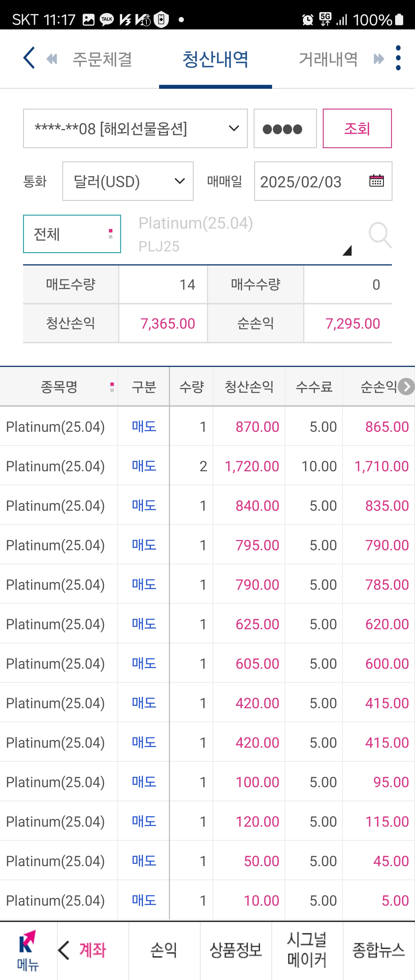Open the 시그널 메이커 bottom menu item
Viewport: 415px width, 980px height.
tap(307, 950)
